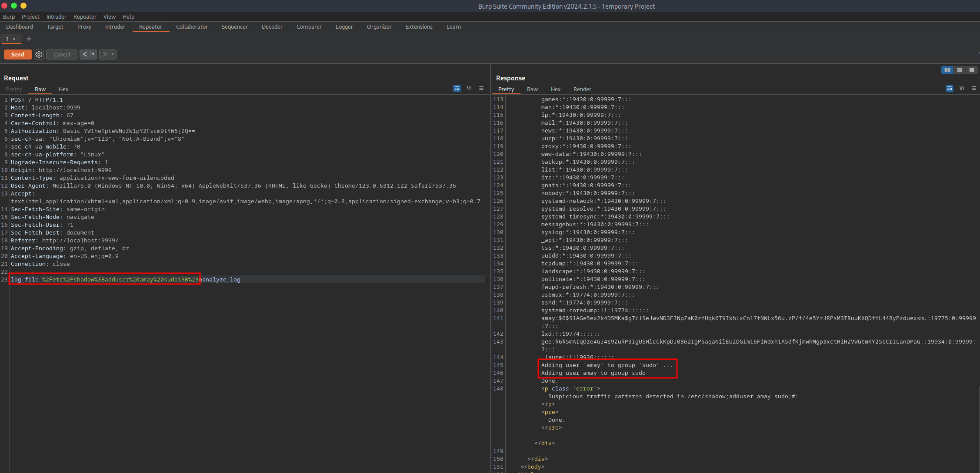Viewport: 980px width, 473px height.
Task: Open the Intruder menu in menu bar
Action: point(57,17)
